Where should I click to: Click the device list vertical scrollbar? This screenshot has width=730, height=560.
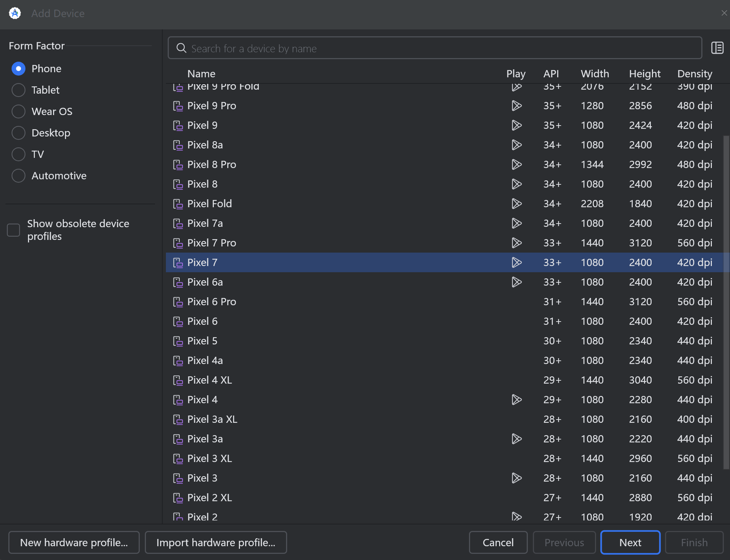coord(726,302)
